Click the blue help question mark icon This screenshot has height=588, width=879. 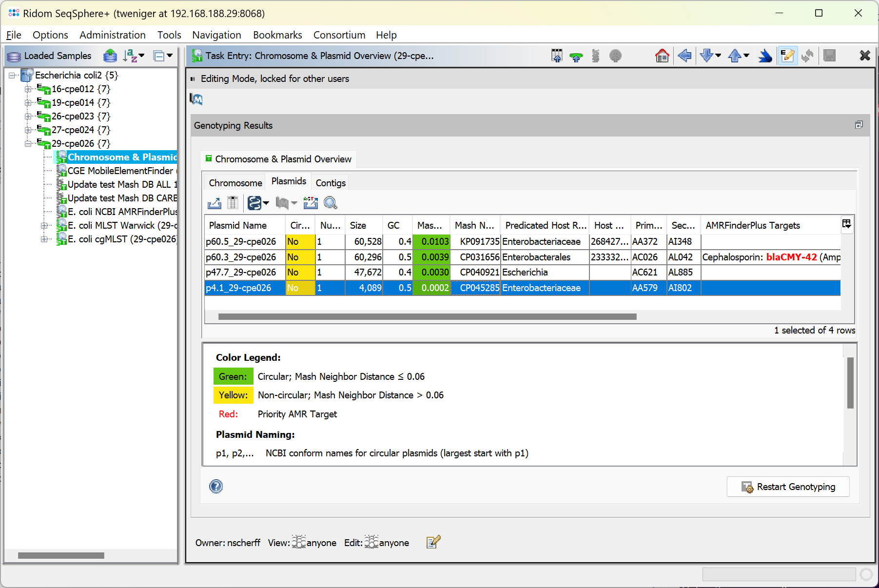pyautogui.click(x=216, y=486)
